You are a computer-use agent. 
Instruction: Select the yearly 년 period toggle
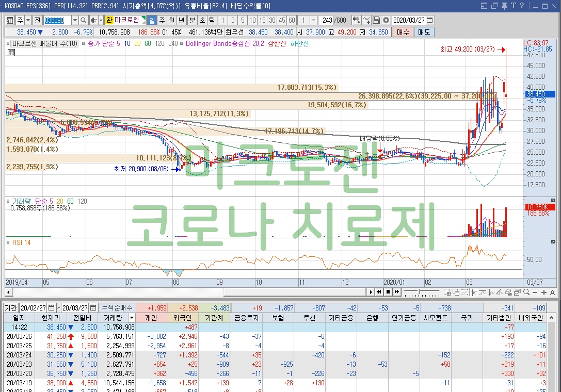tap(182, 21)
